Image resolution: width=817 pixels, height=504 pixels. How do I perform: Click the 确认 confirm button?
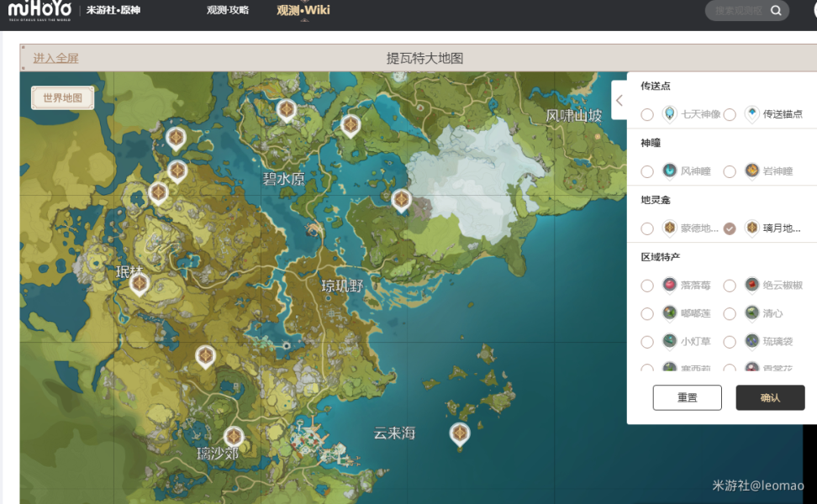coord(770,398)
